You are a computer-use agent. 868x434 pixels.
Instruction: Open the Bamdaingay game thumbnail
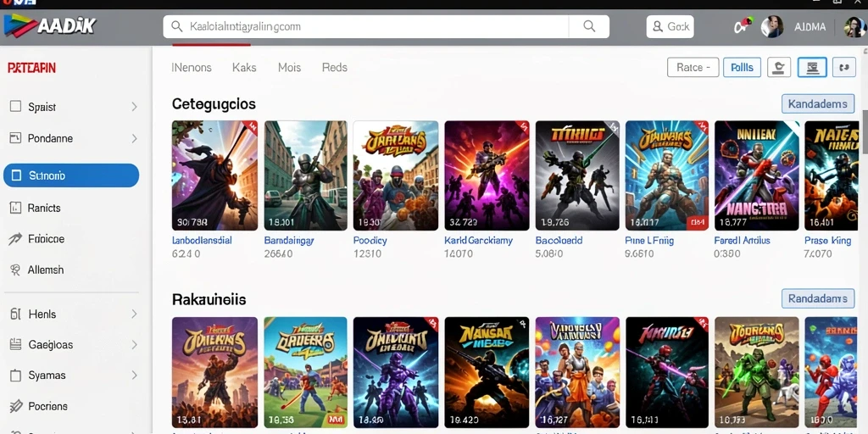click(305, 175)
